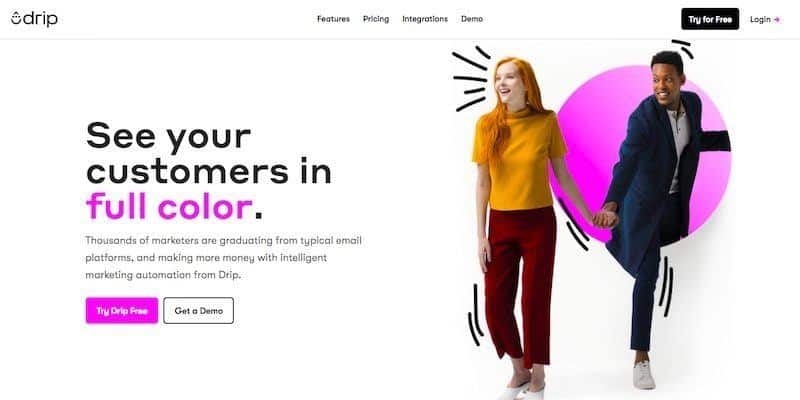Click the pink 'full color' headline text
This screenshot has width=800, height=400.
pyautogui.click(x=169, y=206)
